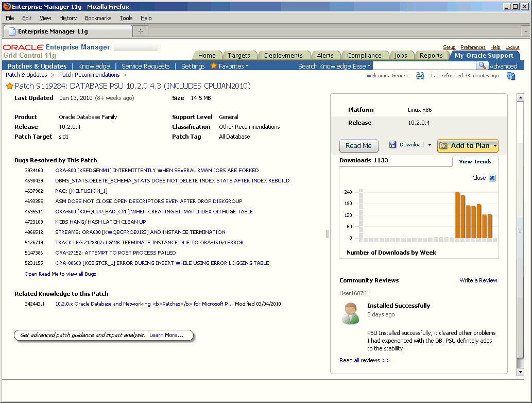The height and width of the screenshot is (403, 532).
Task: Open the Bookmarks menu
Action: click(98, 18)
